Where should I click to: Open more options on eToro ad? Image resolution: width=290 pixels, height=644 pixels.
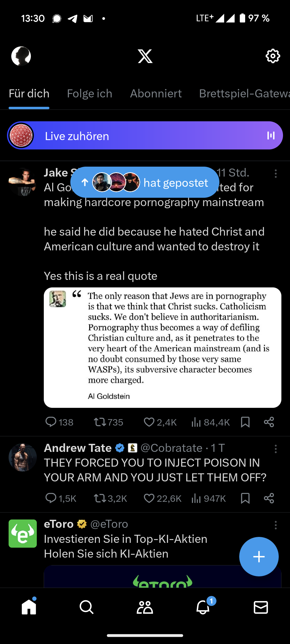275,525
